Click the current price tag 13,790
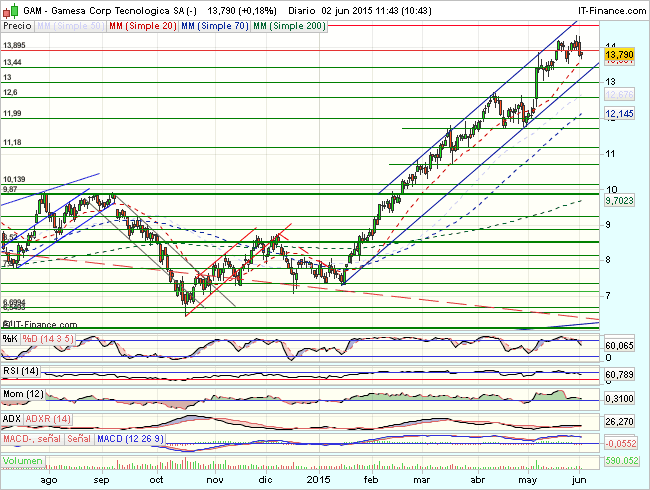Viewport: 650px width, 490px height. tap(619, 55)
